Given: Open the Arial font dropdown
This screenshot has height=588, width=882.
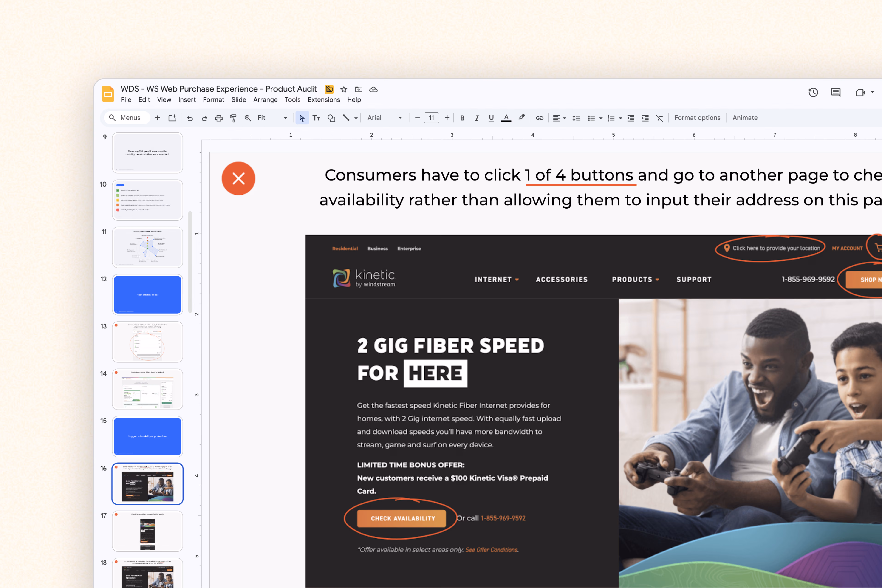Looking at the screenshot, I should click(x=385, y=118).
